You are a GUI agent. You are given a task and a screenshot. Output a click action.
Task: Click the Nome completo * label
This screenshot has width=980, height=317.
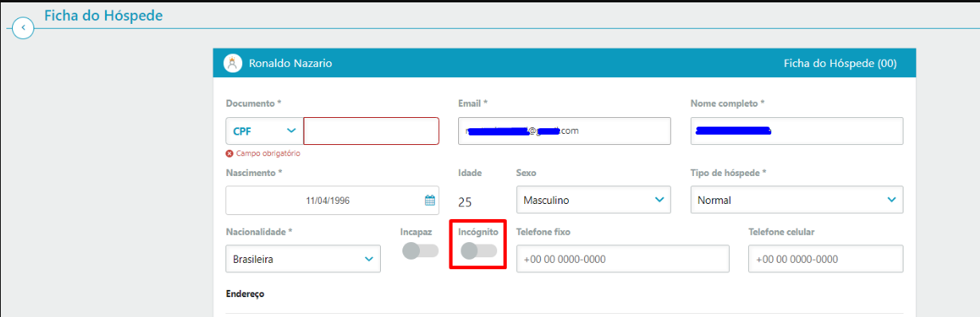pyautogui.click(x=727, y=104)
